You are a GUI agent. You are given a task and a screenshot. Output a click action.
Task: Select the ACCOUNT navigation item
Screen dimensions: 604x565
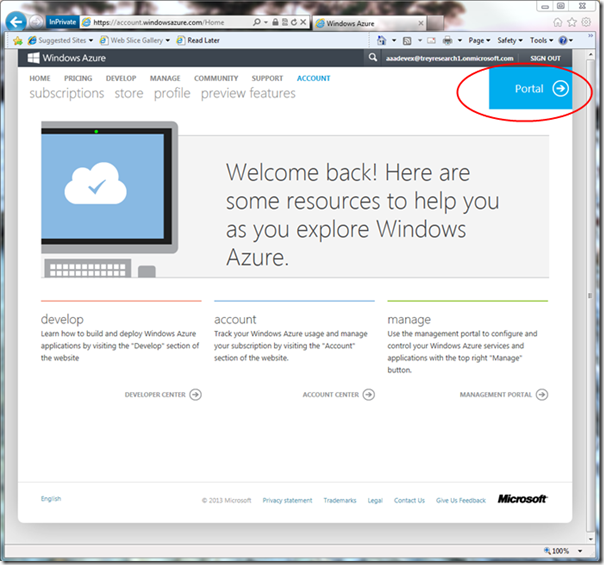314,78
